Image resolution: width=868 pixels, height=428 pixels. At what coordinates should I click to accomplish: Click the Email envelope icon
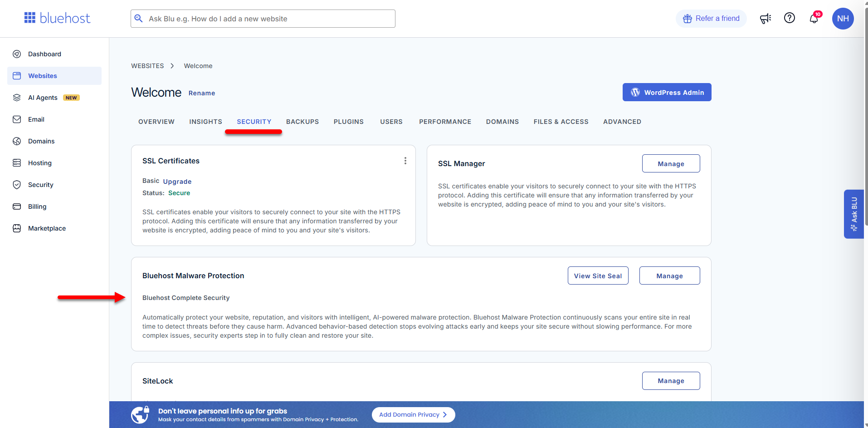point(17,119)
